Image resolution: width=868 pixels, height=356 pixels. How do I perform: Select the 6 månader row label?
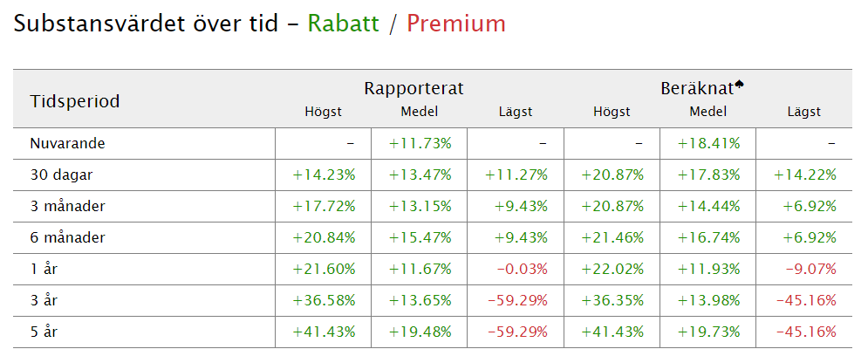tap(67, 238)
